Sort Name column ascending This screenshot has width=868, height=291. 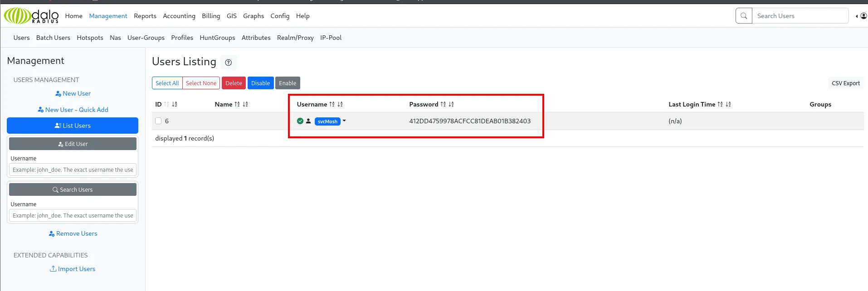tap(237, 104)
